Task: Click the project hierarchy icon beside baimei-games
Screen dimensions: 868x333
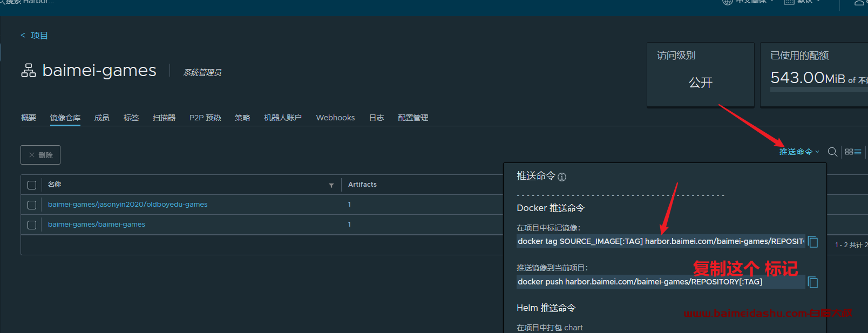Action: point(29,71)
